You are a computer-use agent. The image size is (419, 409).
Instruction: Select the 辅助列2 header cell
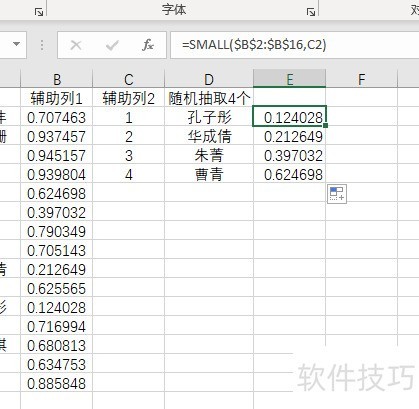coord(129,98)
